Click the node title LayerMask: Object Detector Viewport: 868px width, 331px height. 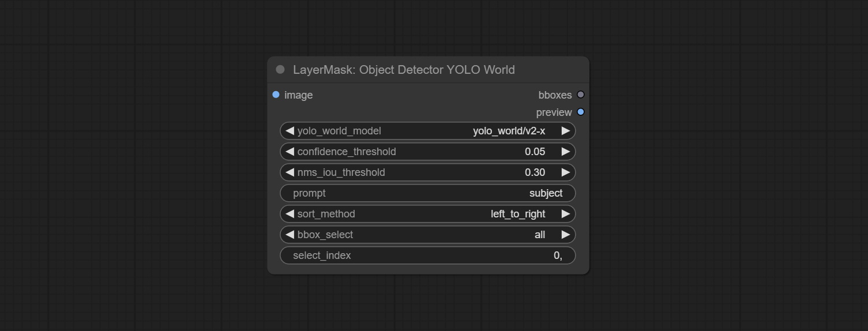(x=403, y=70)
